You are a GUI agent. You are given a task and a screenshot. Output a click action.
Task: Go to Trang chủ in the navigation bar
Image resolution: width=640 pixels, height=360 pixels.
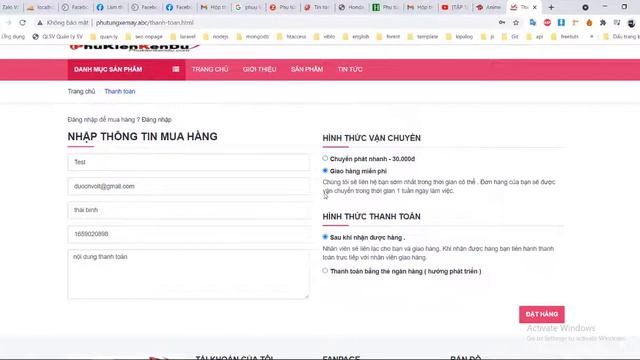click(x=210, y=69)
